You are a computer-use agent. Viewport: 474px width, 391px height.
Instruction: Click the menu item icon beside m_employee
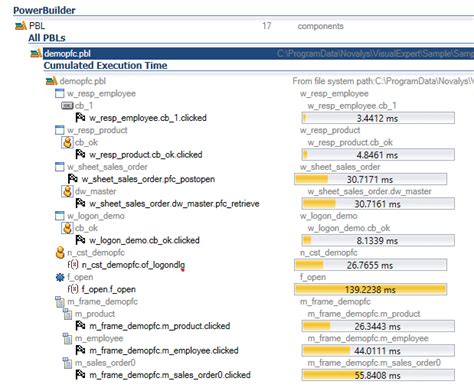coord(68,338)
